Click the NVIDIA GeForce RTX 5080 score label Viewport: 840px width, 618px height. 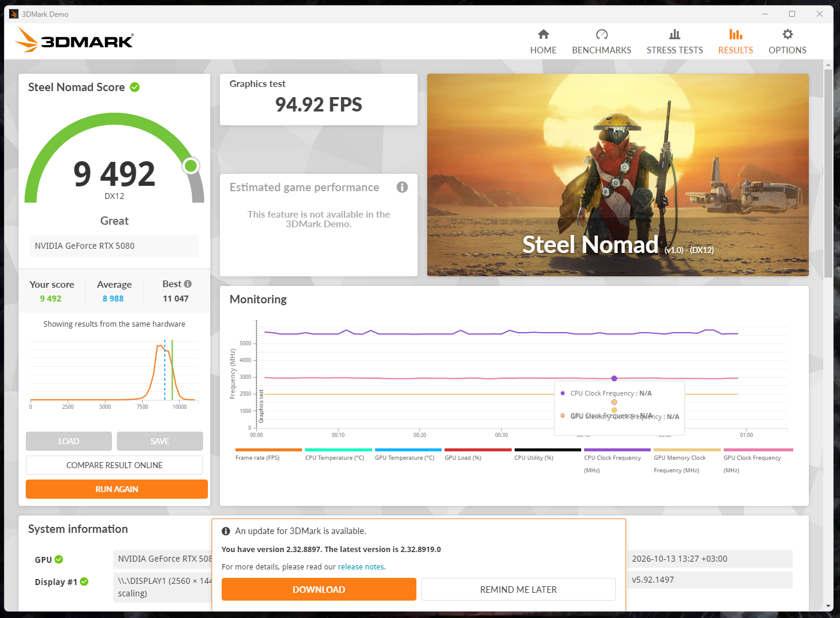(x=114, y=246)
